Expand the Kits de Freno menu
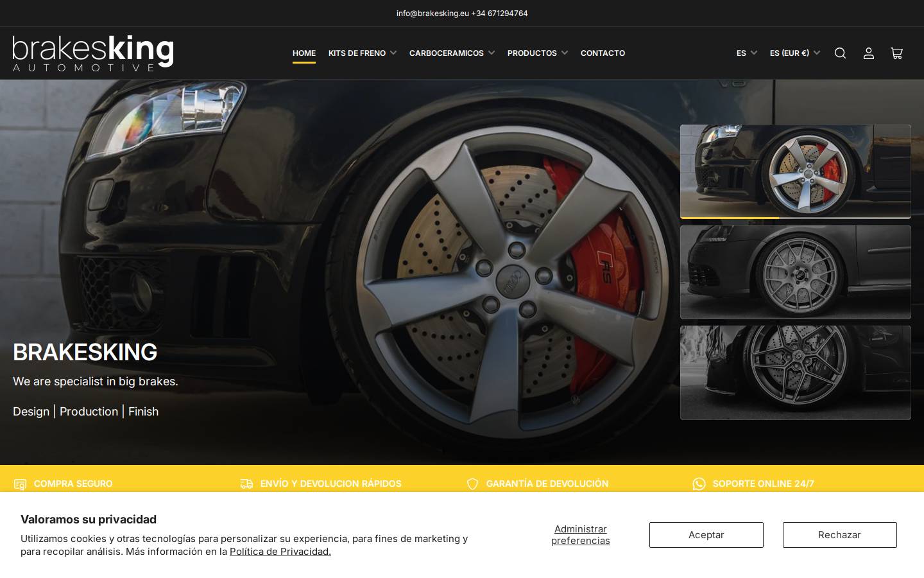Screen dimensions: 924x578 pyautogui.click(x=363, y=53)
